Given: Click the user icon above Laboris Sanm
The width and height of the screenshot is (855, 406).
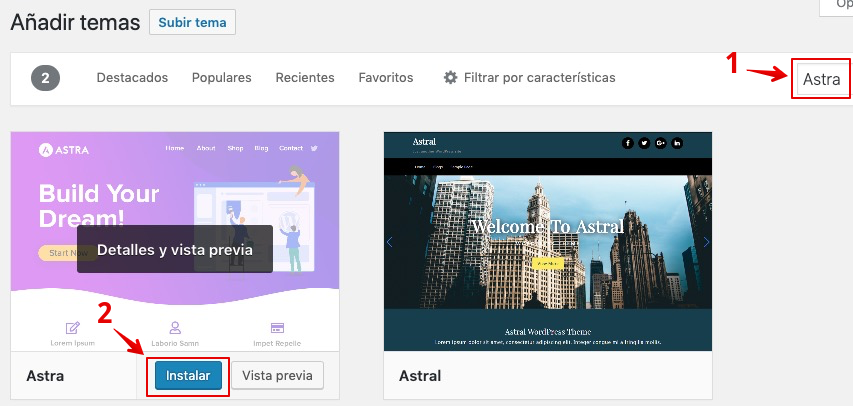Looking at the screenshot, I should [x=175, y=327].
